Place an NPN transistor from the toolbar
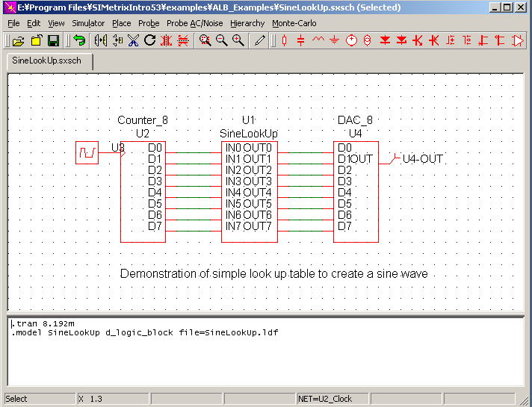 pyautogui.click(x=418, y=40)
